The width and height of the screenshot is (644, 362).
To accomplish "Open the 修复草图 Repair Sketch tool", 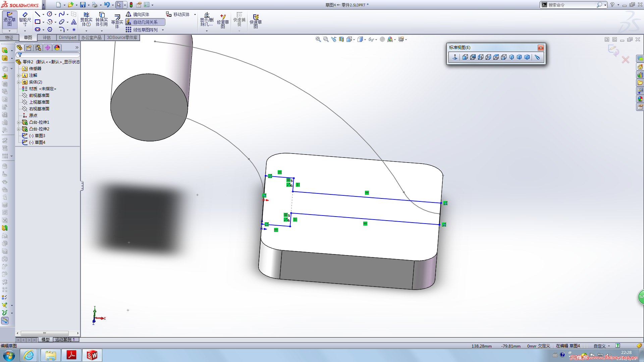I will [x=223, y=21].
